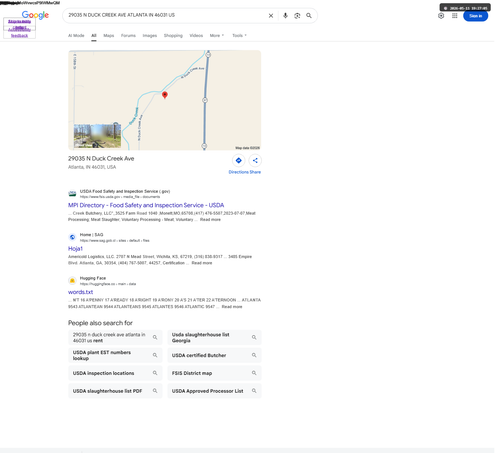The height and width of the screenshot is (453, 500).
Task: Click 'Read more' on the words.txt result
Action: click(x=232, y=307)
